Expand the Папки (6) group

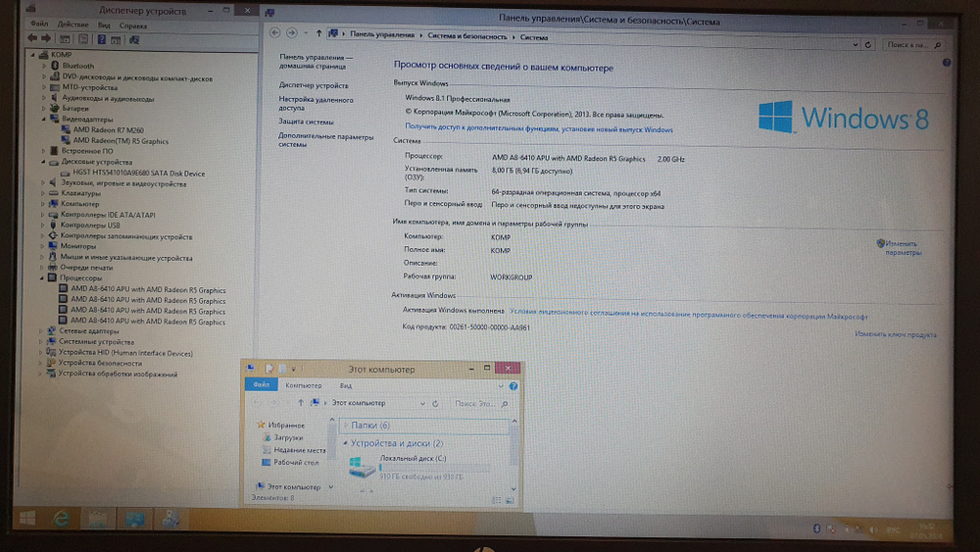[345, 426]
